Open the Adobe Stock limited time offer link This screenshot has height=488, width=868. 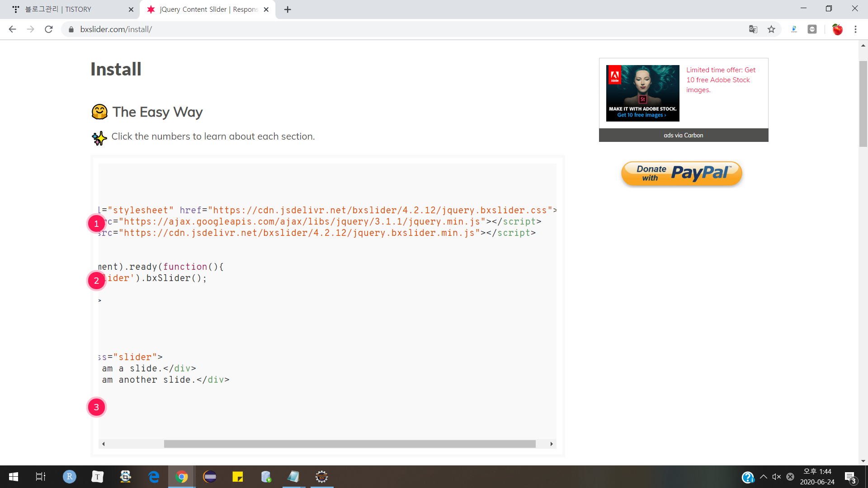pos(721,80)
